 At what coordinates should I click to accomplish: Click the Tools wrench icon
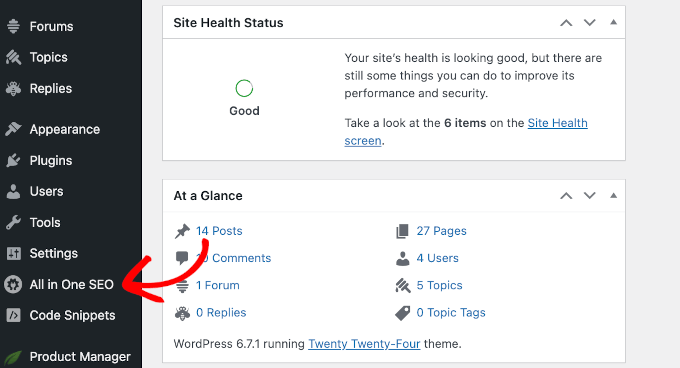(x=13, y=222)
